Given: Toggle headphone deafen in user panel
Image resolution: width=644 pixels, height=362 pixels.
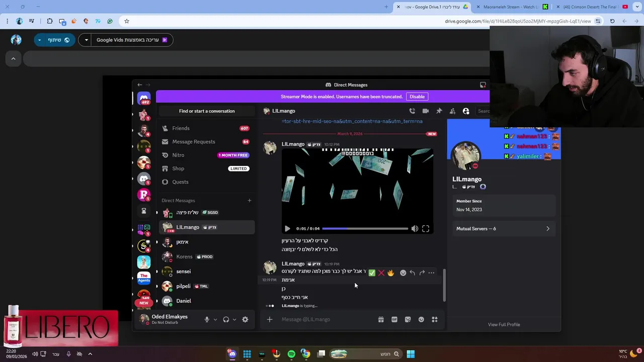Looking at the screenshot, I should (x=226, y=319).
